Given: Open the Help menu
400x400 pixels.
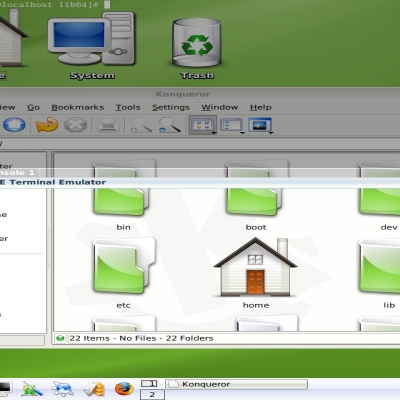Looking at the screenshot, I should (261, 107).
